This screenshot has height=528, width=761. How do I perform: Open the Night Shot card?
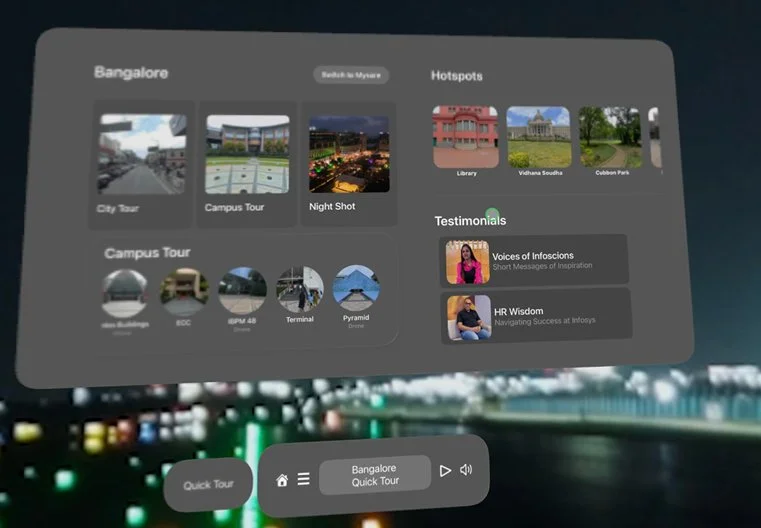coord(349,164)
